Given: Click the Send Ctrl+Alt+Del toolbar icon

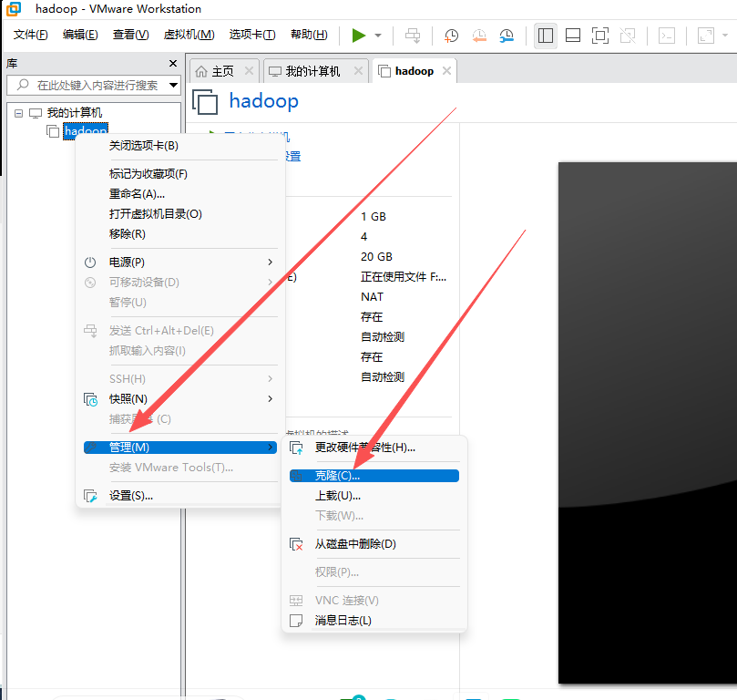Looking at the screenshot, I should (413, 36).
